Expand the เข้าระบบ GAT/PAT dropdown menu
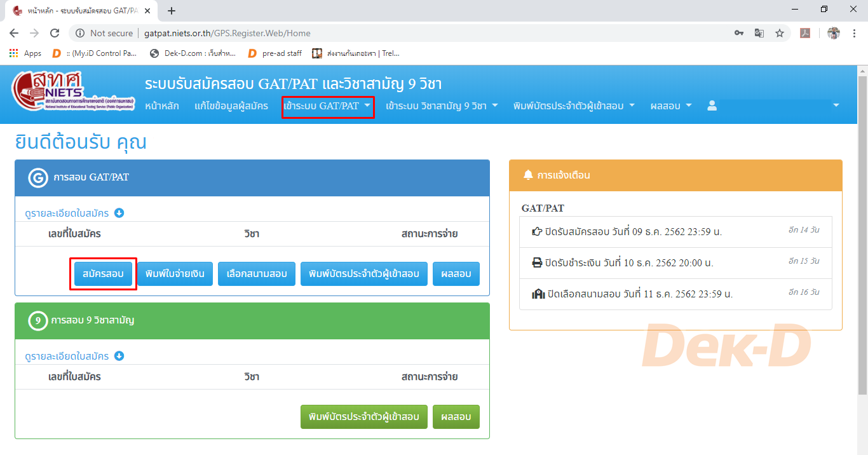The height and width of the screenshot is (455, 868). point(327,106)
